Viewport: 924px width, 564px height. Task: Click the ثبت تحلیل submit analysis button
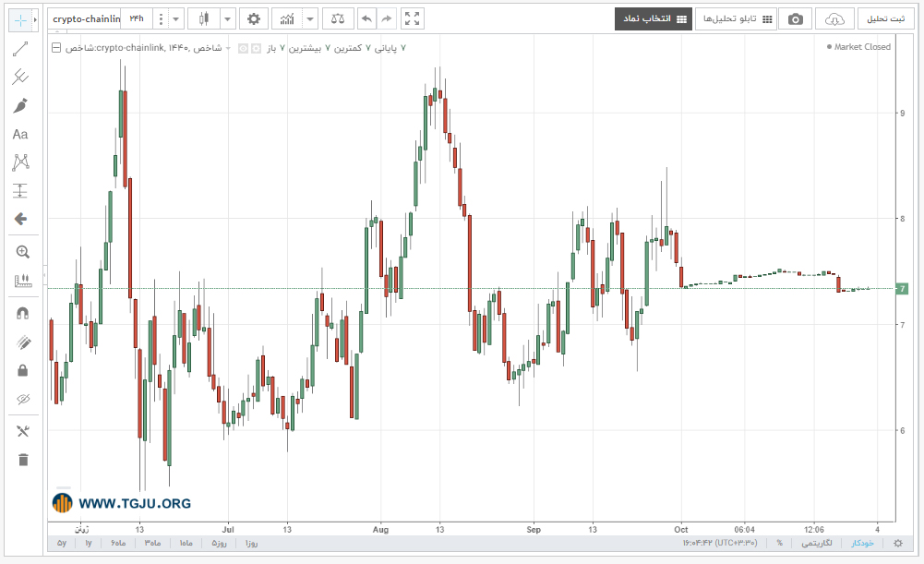[x=885, y=18]
